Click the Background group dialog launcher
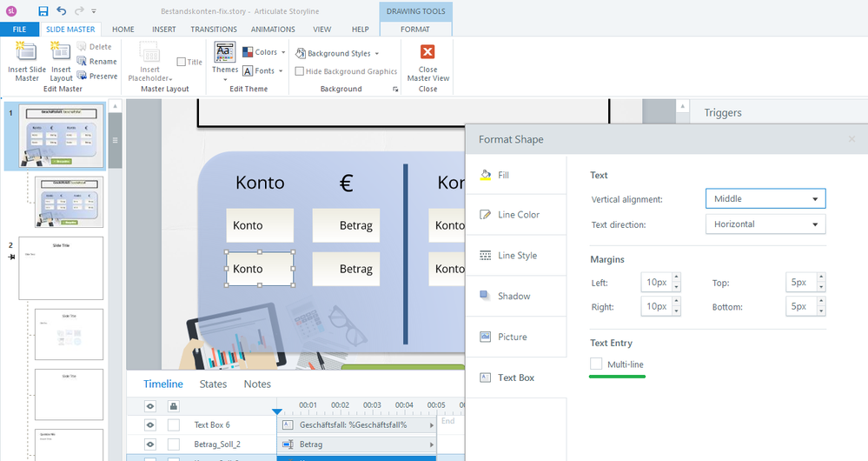The image size is (868, 461). [395, 90]
